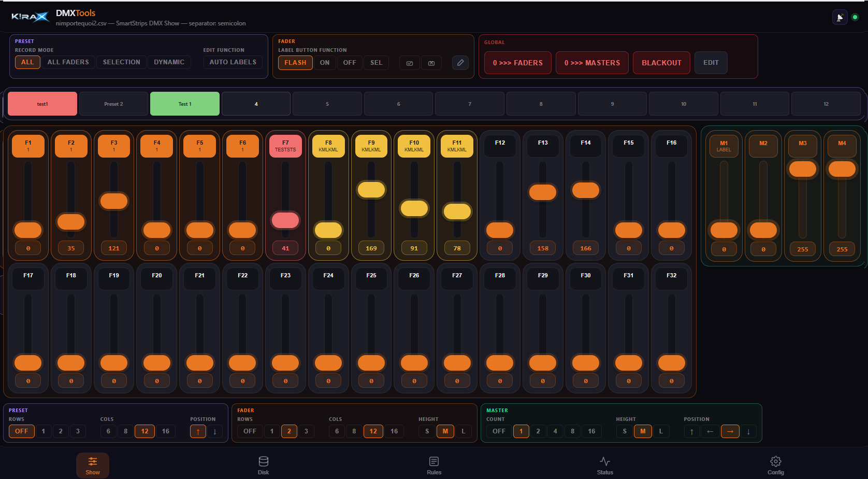Viewport: 868px width, 479px height.
Task: Click the F32 fader label
Action: (671, 278)
